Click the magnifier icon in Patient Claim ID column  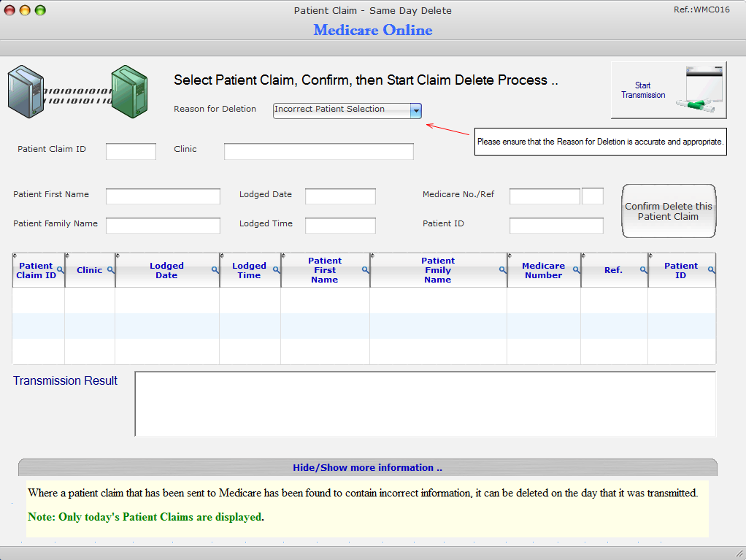[61, 269]
